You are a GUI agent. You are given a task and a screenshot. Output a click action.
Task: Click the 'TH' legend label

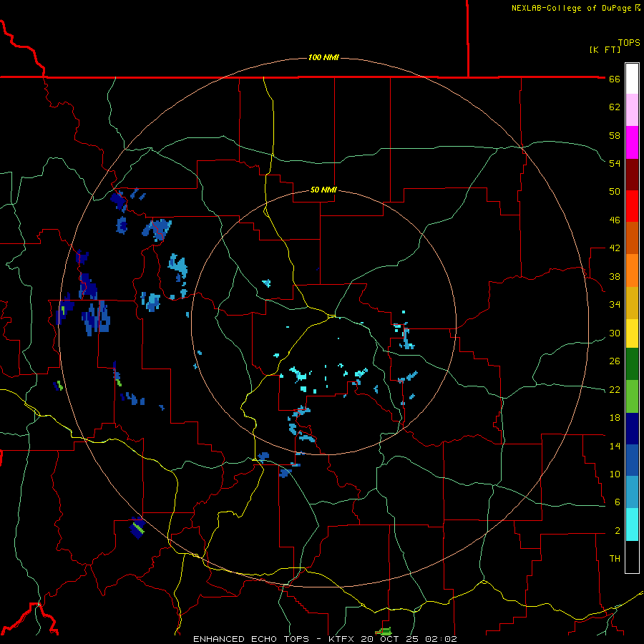coord(615,559)
